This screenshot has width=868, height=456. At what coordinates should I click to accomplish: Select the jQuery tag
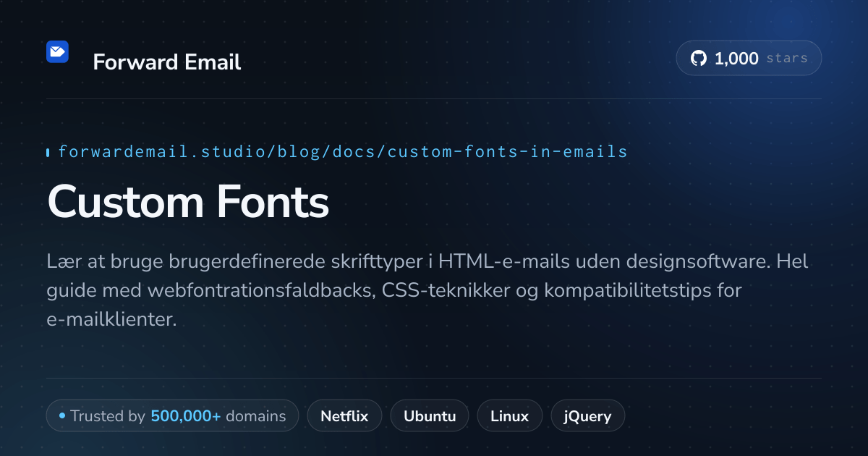pos(587,416)
